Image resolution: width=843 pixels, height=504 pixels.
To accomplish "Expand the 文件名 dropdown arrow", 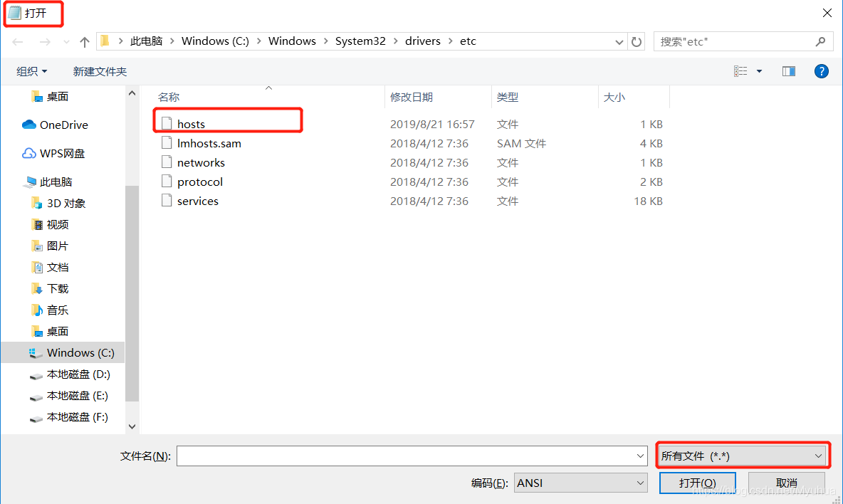I will (640, 456).
